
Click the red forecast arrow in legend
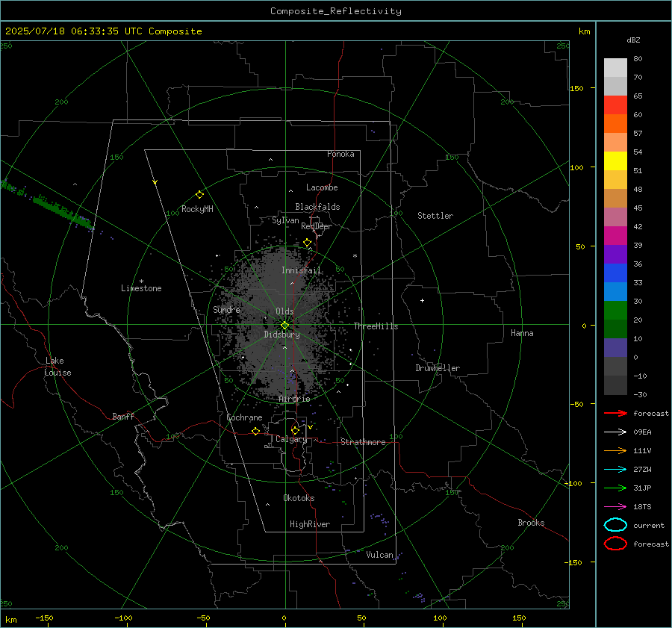[615, 413]
